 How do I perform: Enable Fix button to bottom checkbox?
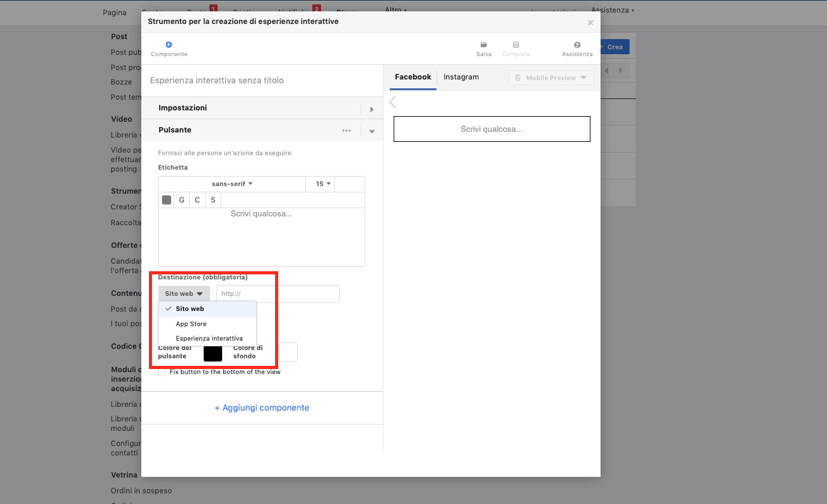[162, 372]
